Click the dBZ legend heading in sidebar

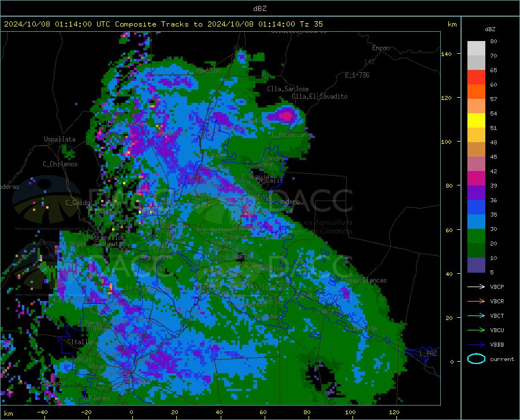490,29
